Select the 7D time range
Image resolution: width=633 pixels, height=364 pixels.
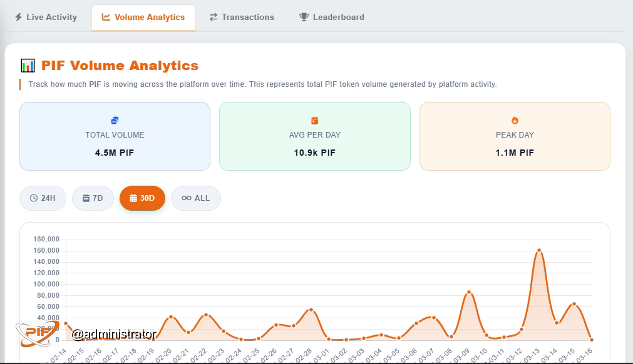[x=93, y=198]
